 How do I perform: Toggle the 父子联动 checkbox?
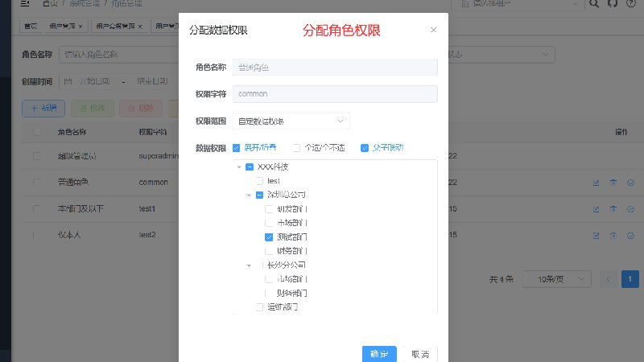click(x=365, y=148)
